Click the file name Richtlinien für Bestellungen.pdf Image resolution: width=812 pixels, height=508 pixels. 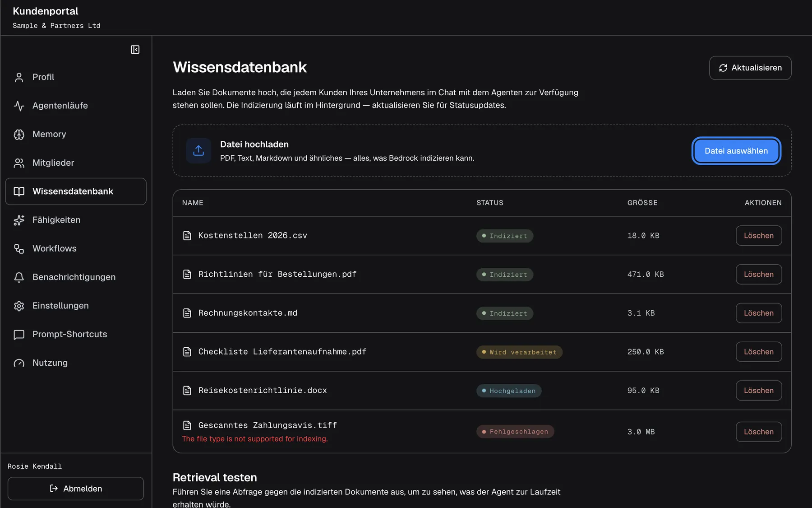click(277, 274)
